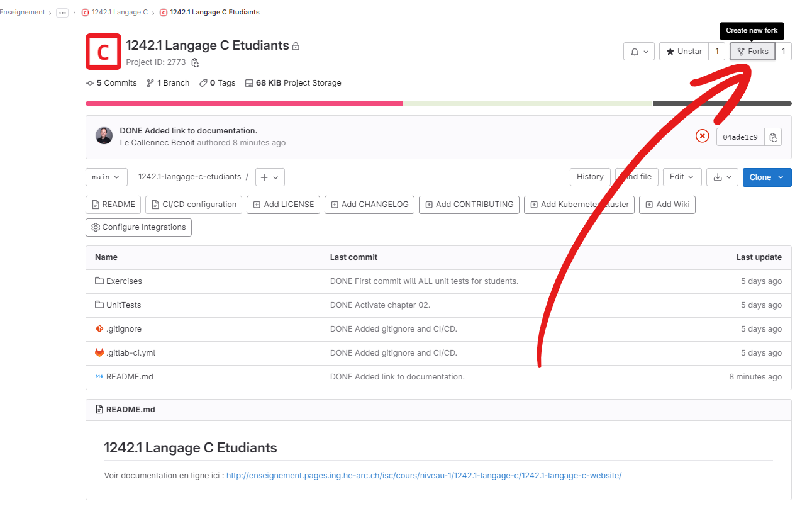Image resolution: width=812 pixels, height=516 pixels.
Task: Copy the project ID to clipboard
Action: click(195, 62)
